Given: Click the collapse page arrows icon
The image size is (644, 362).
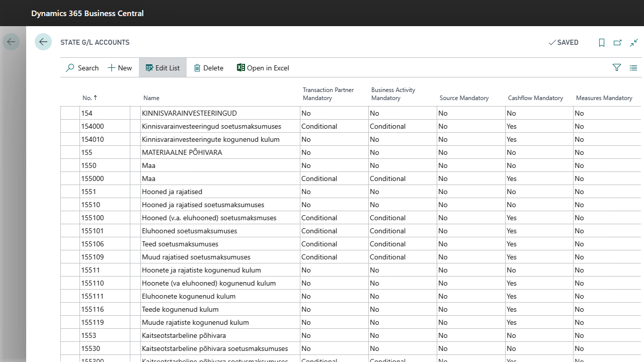Looking at the screenshot, I should [634, 43].
